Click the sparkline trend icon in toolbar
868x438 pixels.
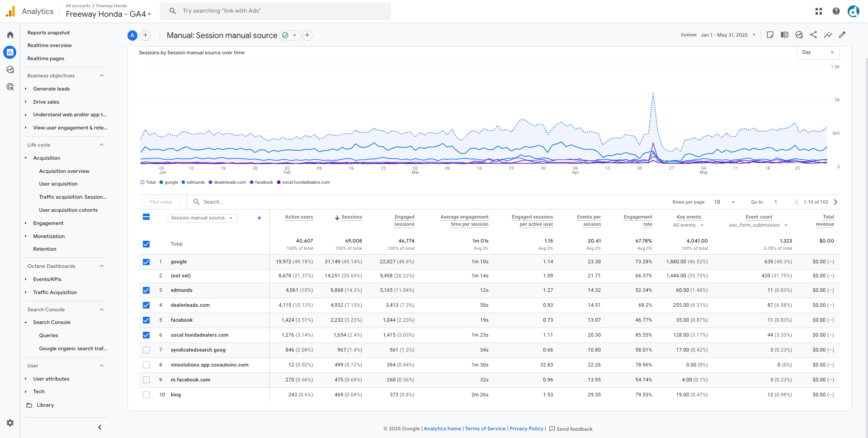[828, 35]
